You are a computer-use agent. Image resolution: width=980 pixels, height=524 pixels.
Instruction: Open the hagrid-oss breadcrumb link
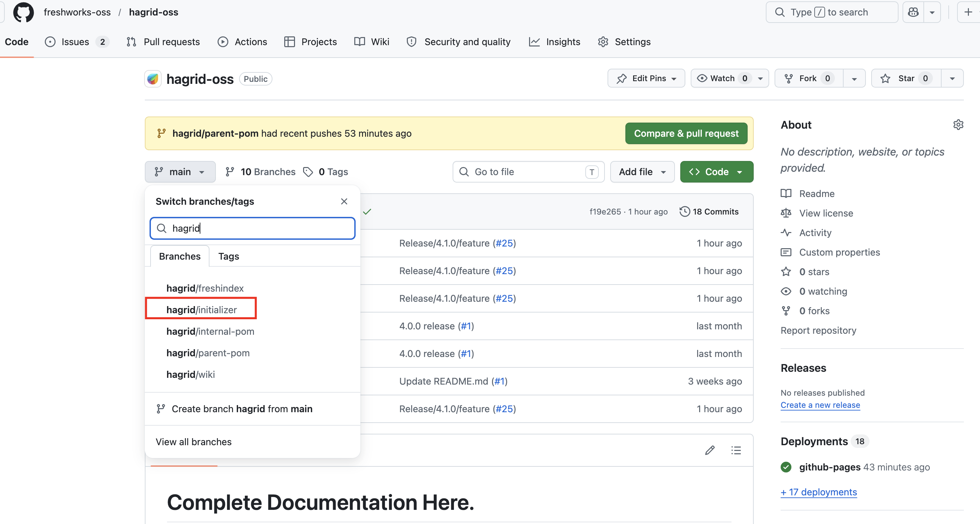[154, 12]
